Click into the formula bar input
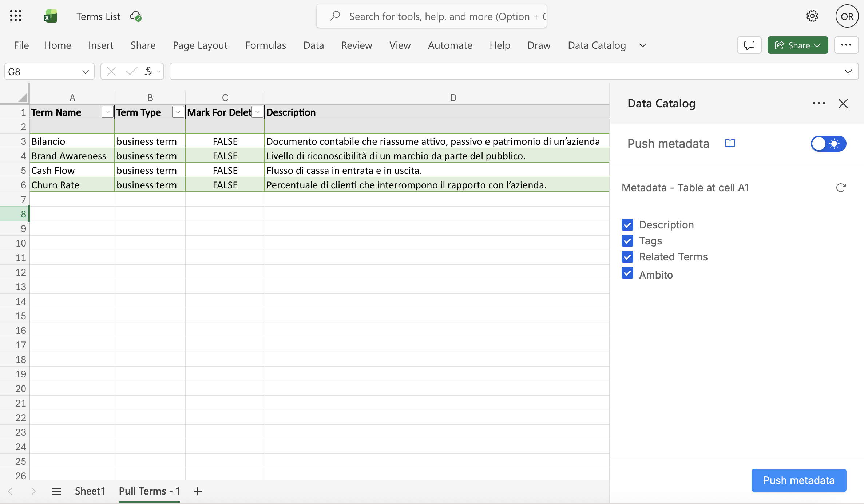Image resolution: width=864 pixels, height=504 pixels. [514, 71]
